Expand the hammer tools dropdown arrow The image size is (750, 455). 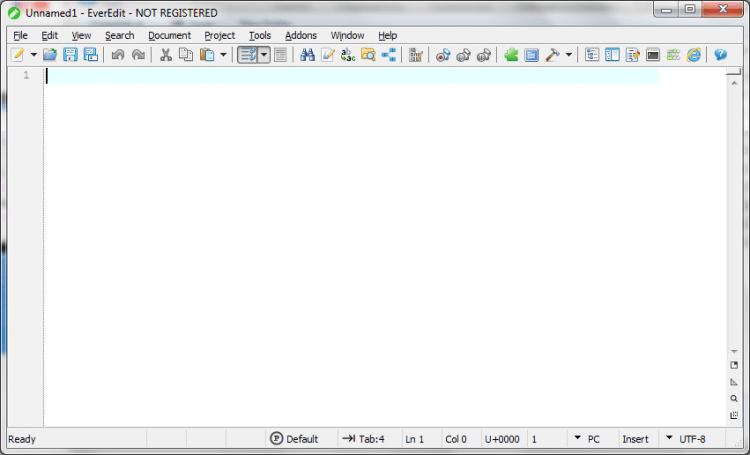click(569, 55)
